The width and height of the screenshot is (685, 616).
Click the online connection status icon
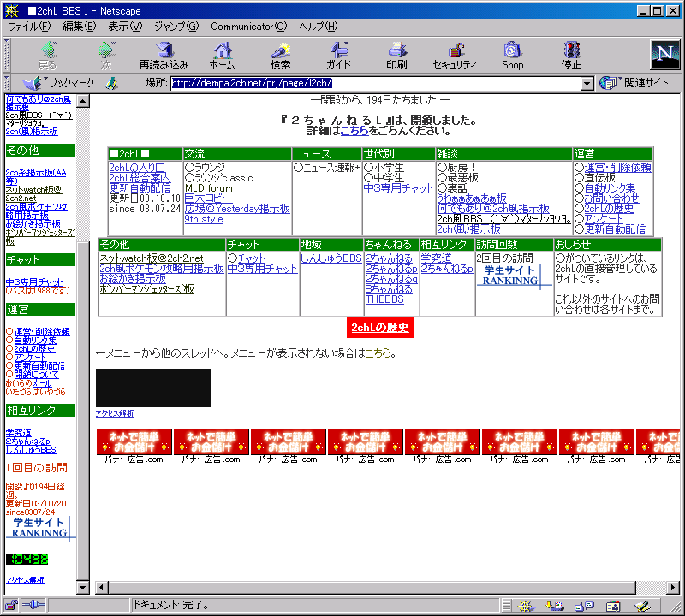click(33, 605)
